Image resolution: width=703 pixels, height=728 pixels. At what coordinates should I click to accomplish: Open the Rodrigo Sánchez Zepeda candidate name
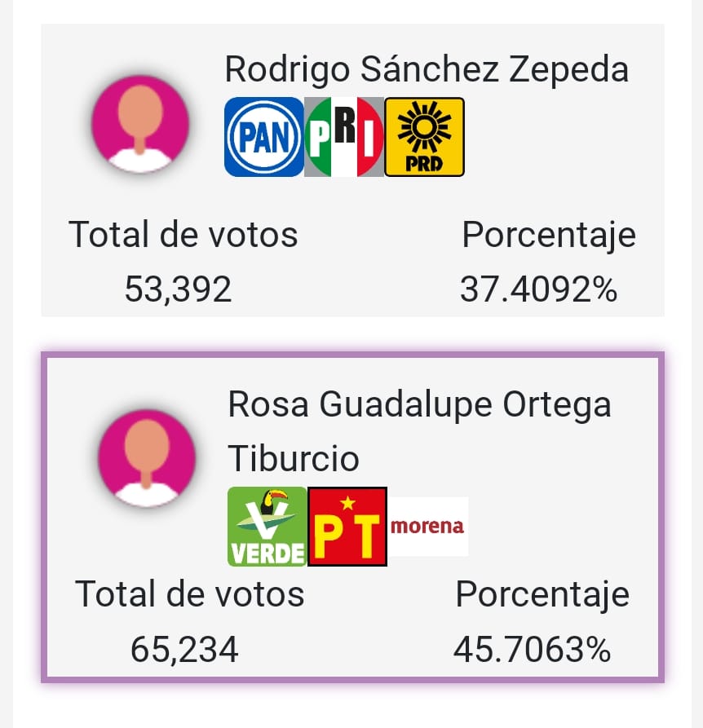pyautogui.click(x=427, y=69)
